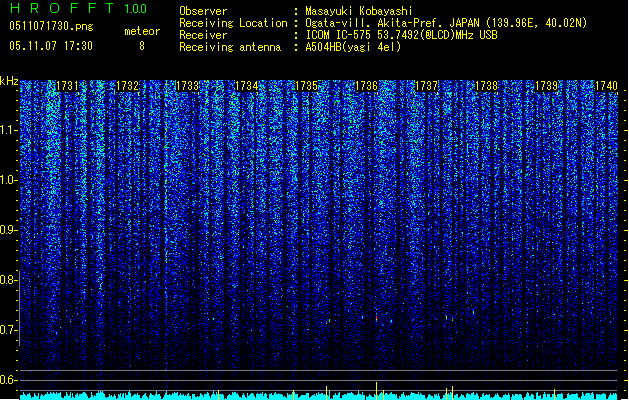Screen dimensions: 629x400
Task: Click the HROFFT 1.0.0 title text
Action: point(78,8)
